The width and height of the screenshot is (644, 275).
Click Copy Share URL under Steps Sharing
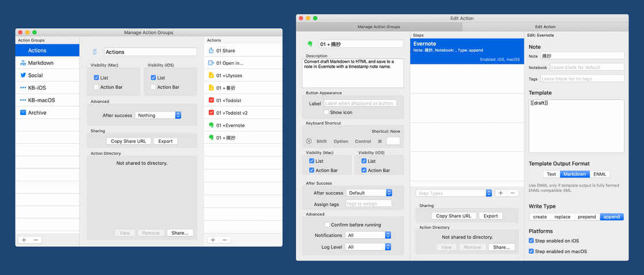click(x=454, y=216)
